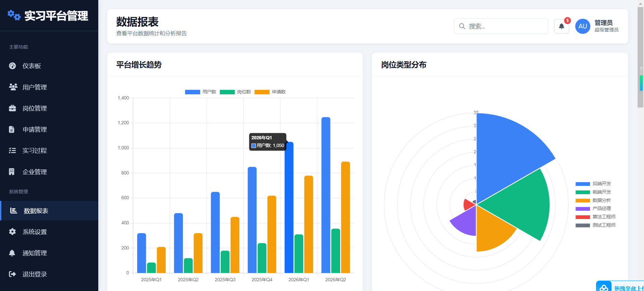Click the 退出登录 logout arrow icon
Viewport: 644px width, 291px height.
12,274
